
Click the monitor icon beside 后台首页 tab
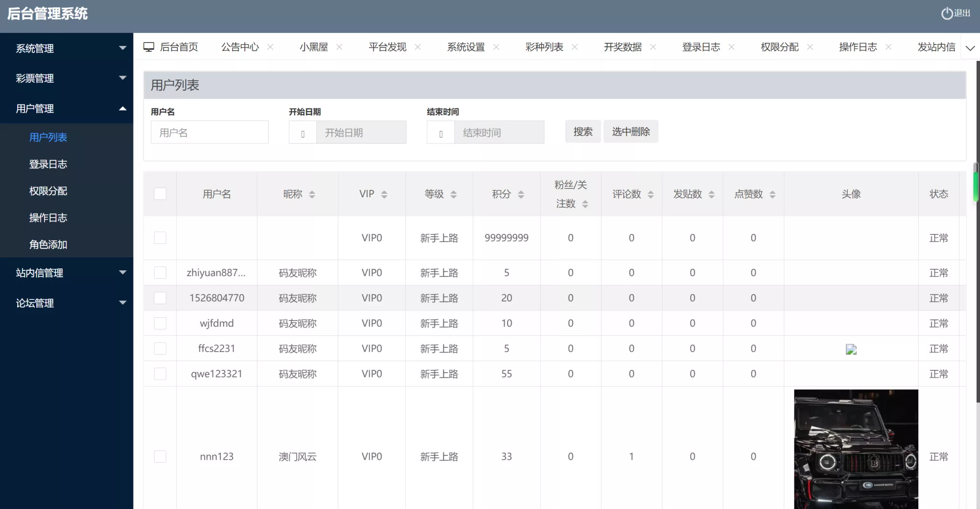[150, 46]
